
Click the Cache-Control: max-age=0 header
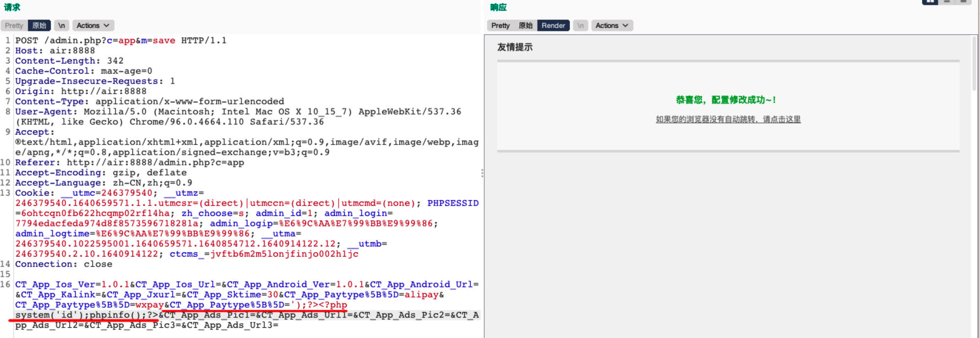[x=83, y=71]
